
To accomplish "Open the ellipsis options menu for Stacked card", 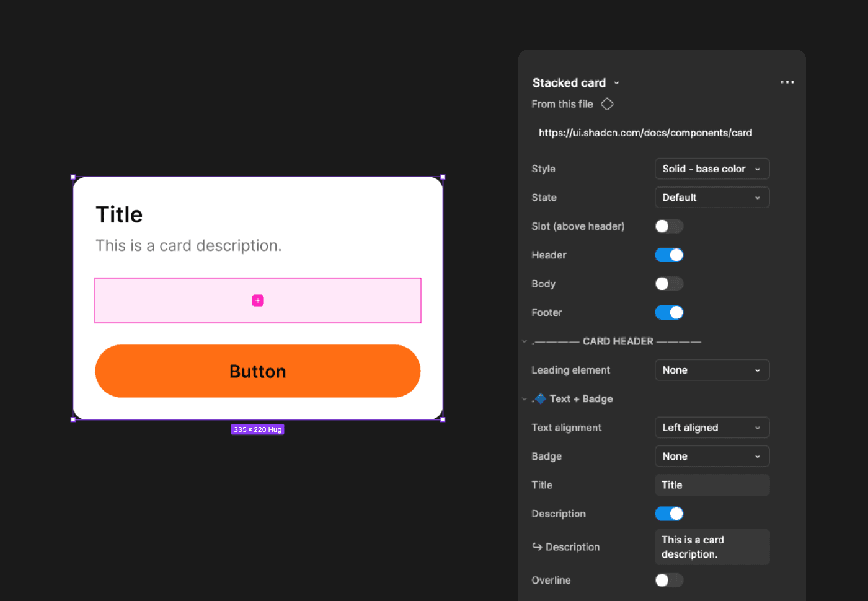I will [x=787, y=82].
